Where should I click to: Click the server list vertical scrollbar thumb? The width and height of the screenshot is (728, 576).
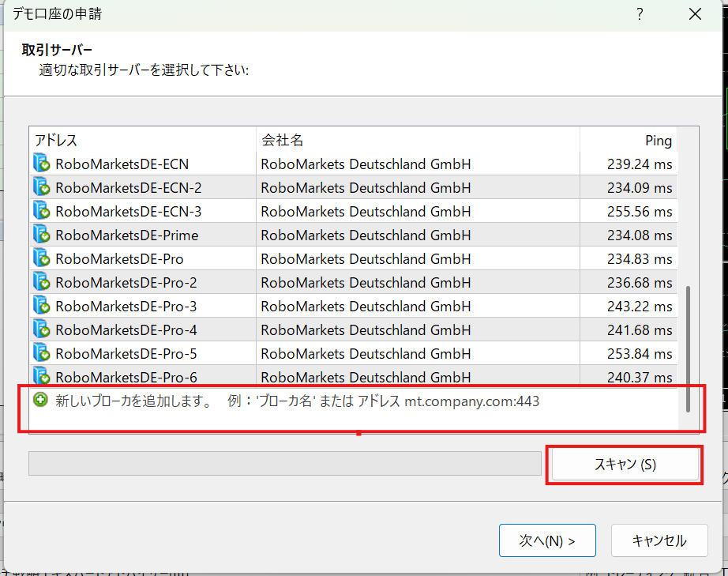tap(689, 348)
